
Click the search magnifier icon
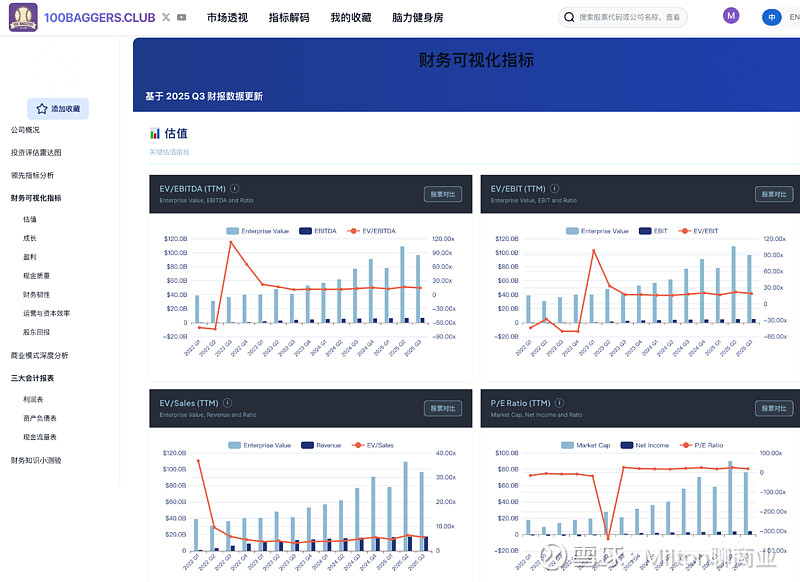569,17
